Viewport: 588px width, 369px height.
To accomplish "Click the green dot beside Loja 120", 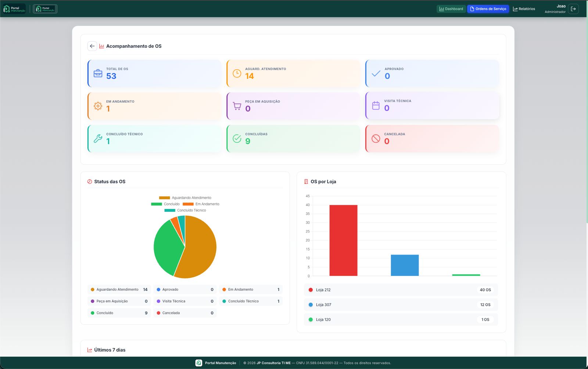I will pos(311,320).
